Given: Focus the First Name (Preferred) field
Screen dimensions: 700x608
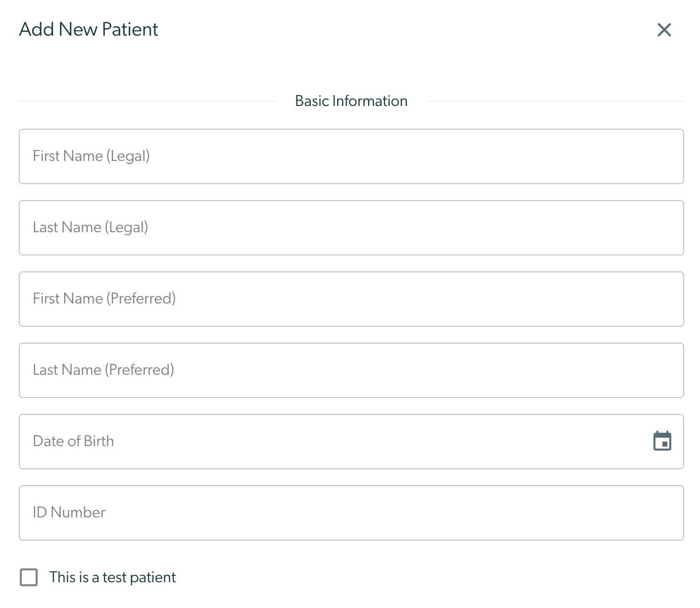Looking at the screenshot, I should coord(350,299).
